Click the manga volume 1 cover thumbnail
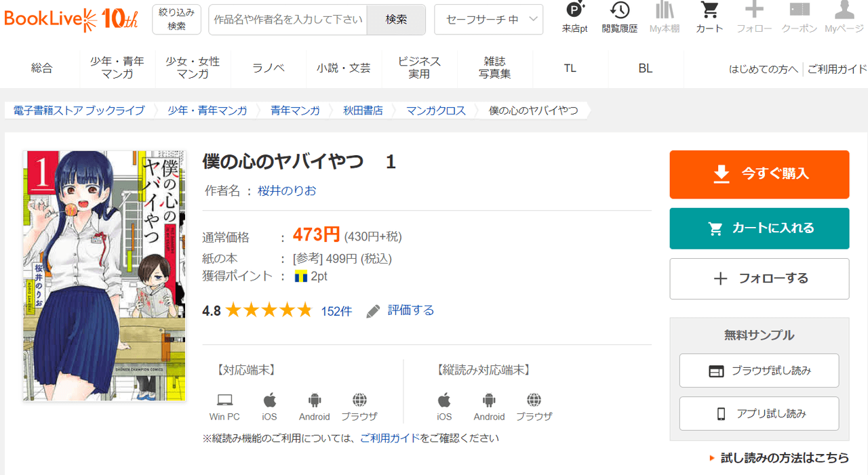 tap(104, 275)
